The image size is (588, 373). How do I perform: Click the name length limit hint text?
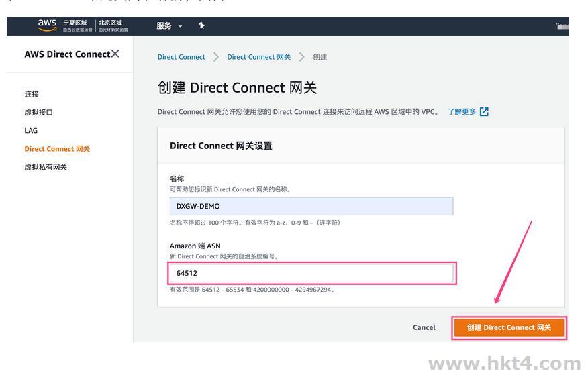tap(255, 223)
